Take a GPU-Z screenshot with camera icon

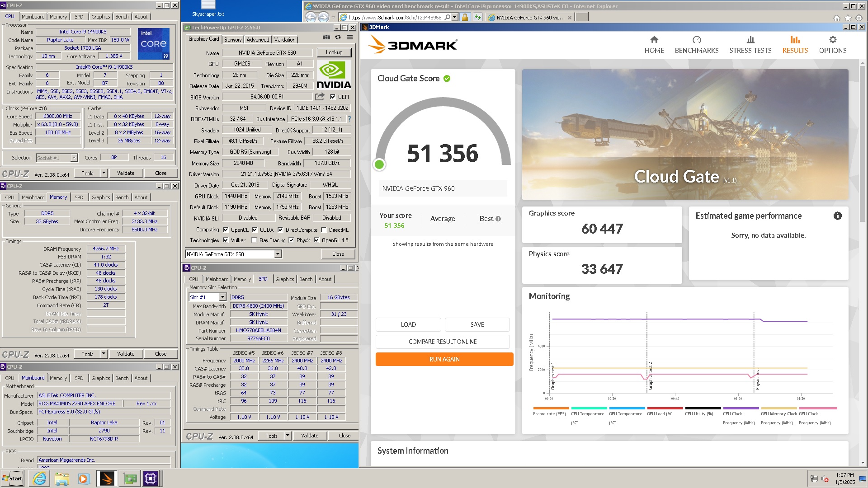coord(326,38)
